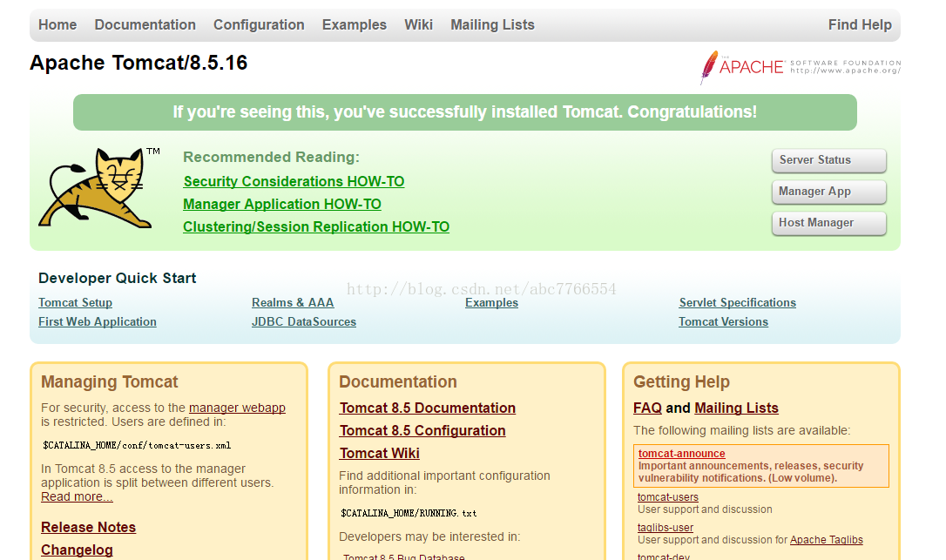Open the taglibs-user mailing list link
The height and width of the screenshot is (560, 946).
click(x=666, y=528)
